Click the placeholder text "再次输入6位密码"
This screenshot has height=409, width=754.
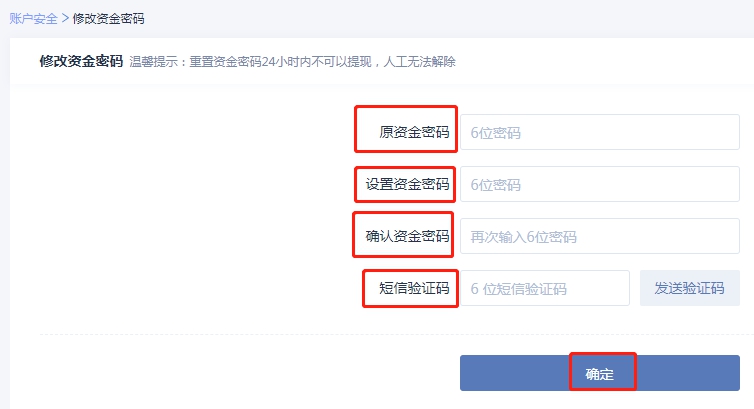pyautogui.click(x=524, y=237)
